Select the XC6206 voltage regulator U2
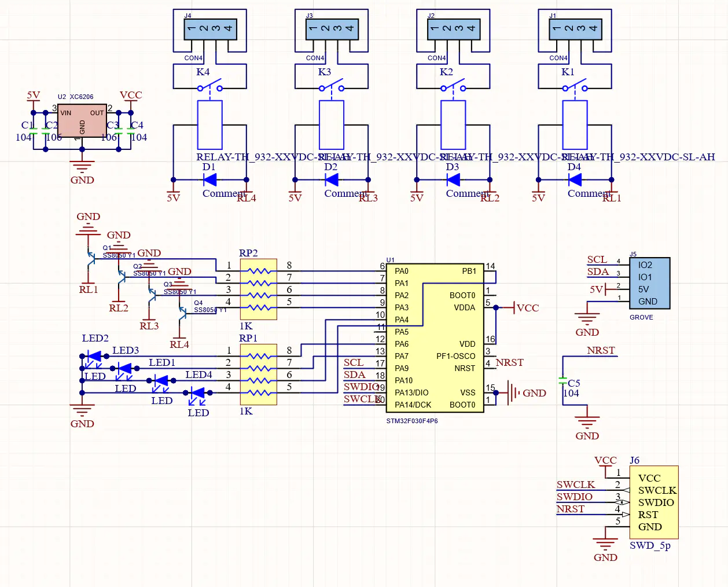Screen dimensions: 728x587 click(x=82, y=121)
